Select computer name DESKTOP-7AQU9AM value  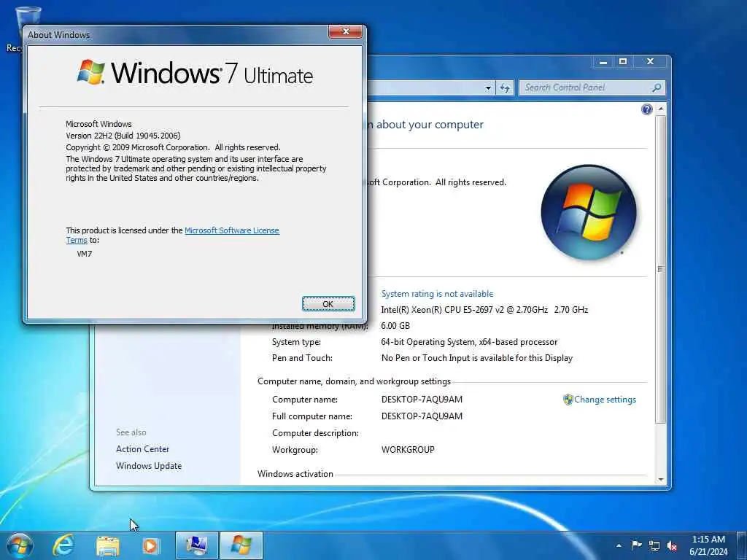422,400
